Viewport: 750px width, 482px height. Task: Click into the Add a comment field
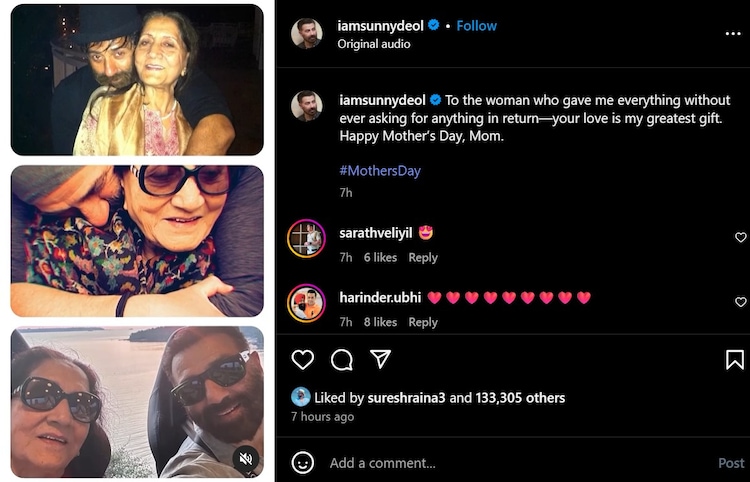tap(500, 463)
